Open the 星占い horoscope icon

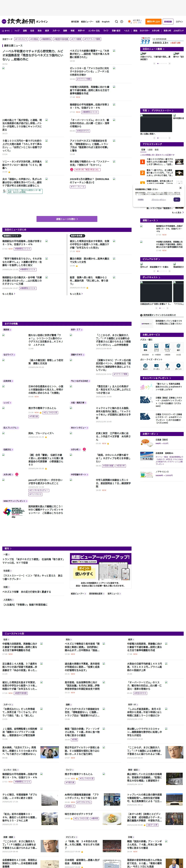click(x=145, y=366)
